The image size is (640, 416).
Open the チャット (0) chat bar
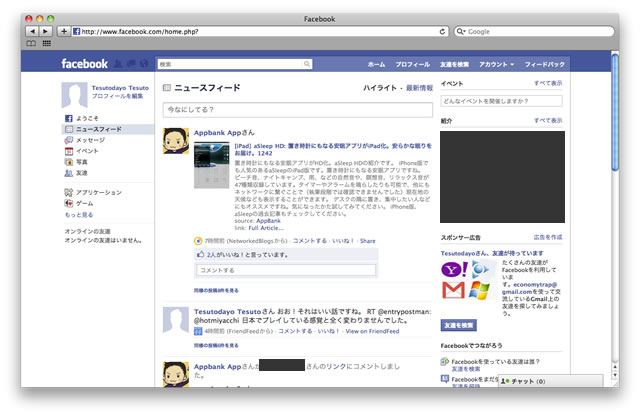550,381
